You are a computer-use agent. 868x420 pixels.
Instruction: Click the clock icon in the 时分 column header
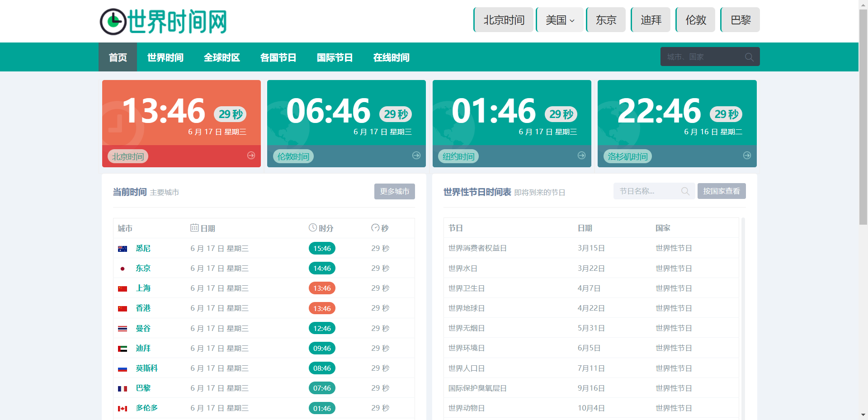(x=313, y=228)
